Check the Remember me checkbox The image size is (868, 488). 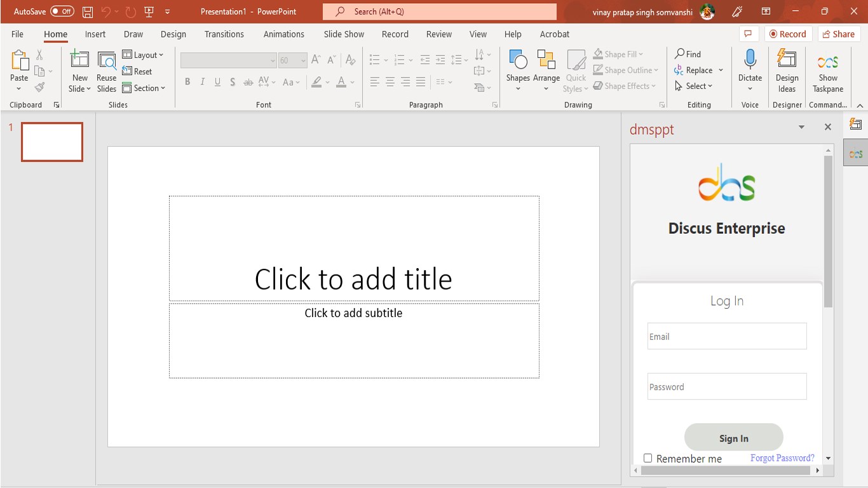click(648, 458)
